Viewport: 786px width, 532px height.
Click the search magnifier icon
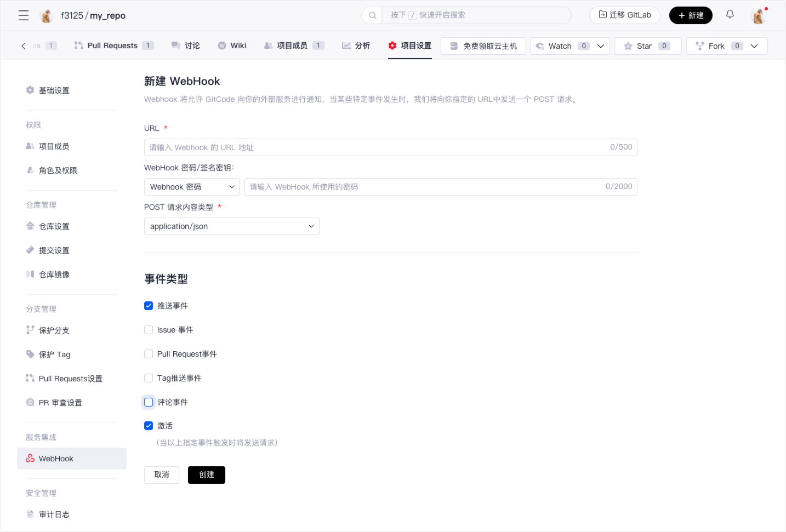pyautogui.click(x=373, y=15)
